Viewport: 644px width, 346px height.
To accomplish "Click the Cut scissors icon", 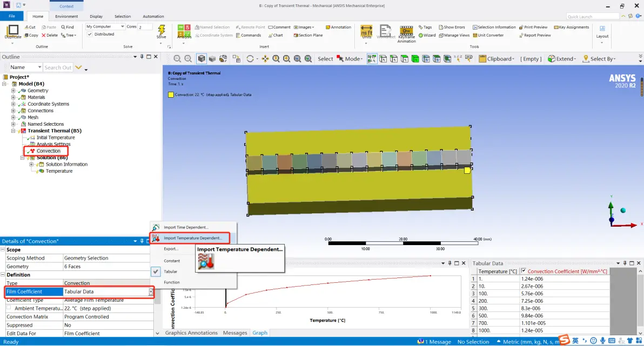I will click(26, 27).
